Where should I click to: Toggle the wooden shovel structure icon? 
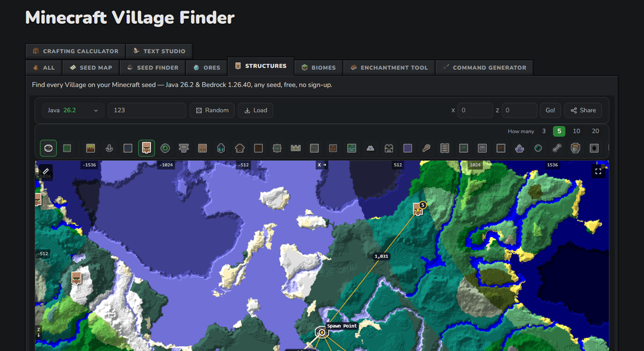coord(426,148)
